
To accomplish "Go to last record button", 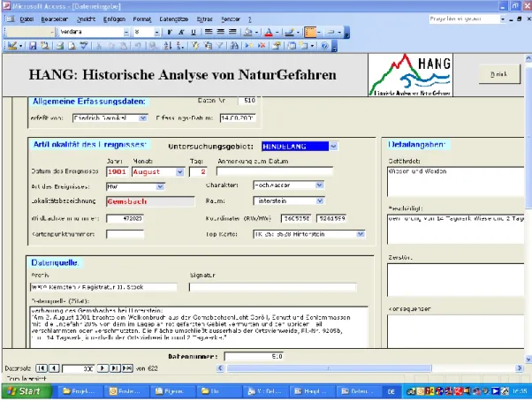I will point(115,368).
